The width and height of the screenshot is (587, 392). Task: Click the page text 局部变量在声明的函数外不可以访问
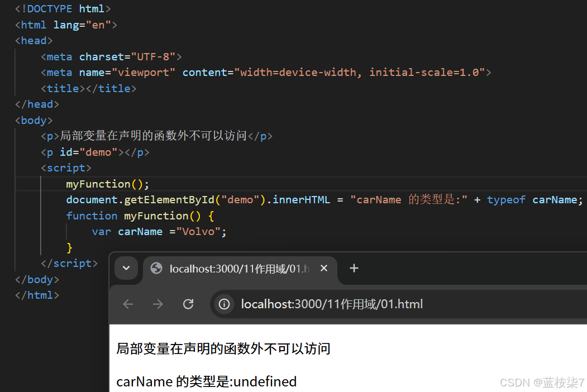pos(223,348)
